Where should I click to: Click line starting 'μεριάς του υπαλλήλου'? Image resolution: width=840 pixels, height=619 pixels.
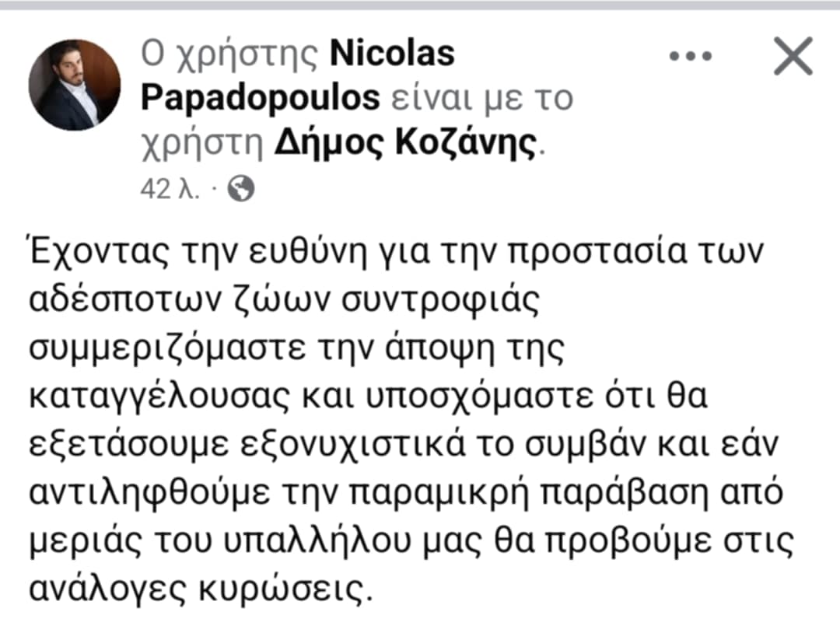(411, 540)
